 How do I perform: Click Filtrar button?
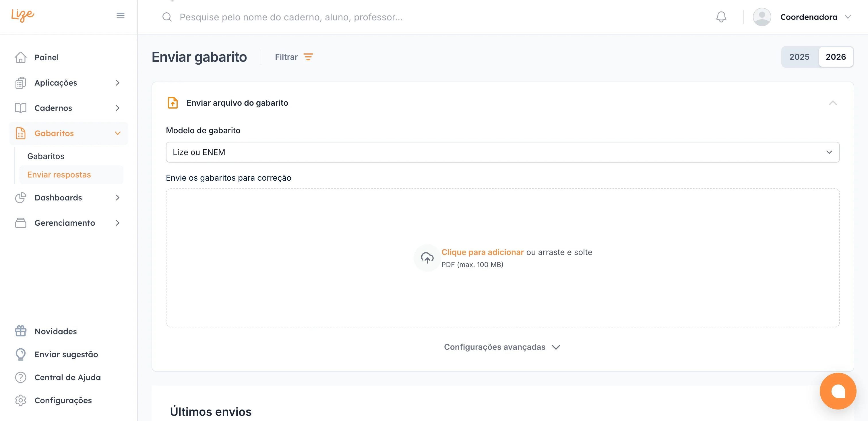(x=294, y=57)
